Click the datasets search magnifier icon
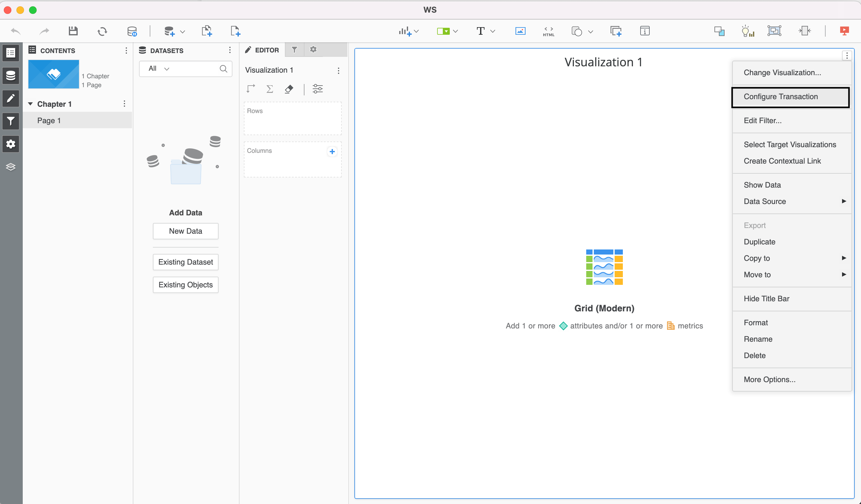861x504 pixels. pos(223,69)
